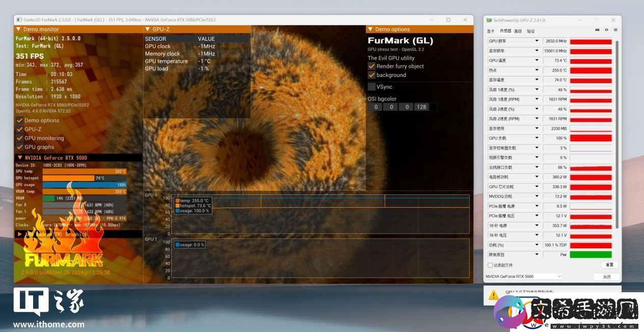
Task: Click the 100.1 % TDP value
Action: (555, 245)
